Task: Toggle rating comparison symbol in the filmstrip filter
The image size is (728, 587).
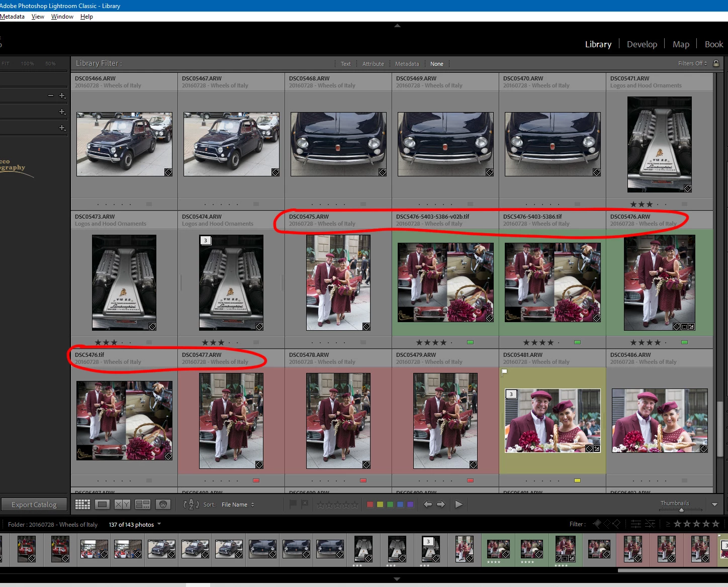Action: tap(668, 524)
